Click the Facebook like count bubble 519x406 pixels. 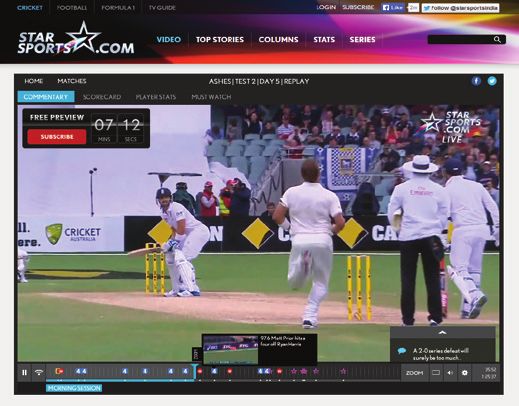pyautogui.click(x=413, y=8)
